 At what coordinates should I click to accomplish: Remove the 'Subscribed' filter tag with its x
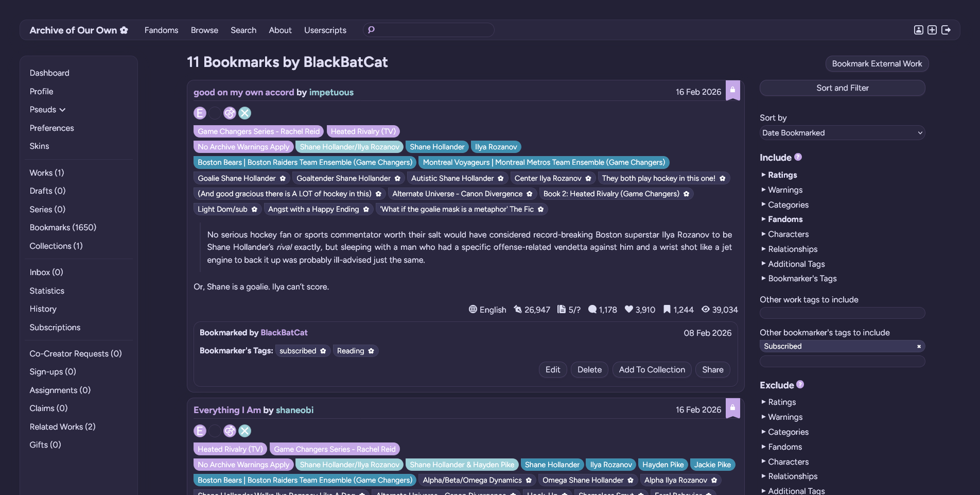[919, 346]
